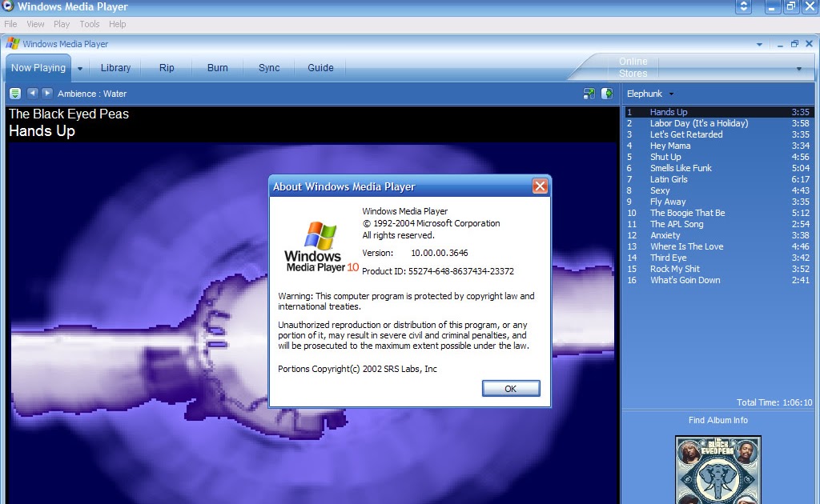Select The Boogie That Be track

coord(718,213)
